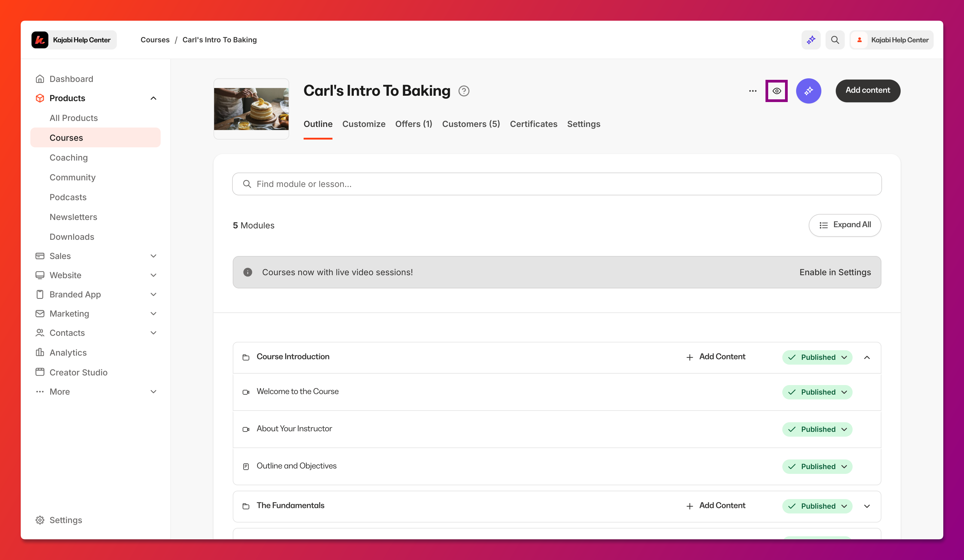Open the Welcome to the Course lesson
Image resolution: width=964 pixels, height=560 pixels.
(298, 391)
